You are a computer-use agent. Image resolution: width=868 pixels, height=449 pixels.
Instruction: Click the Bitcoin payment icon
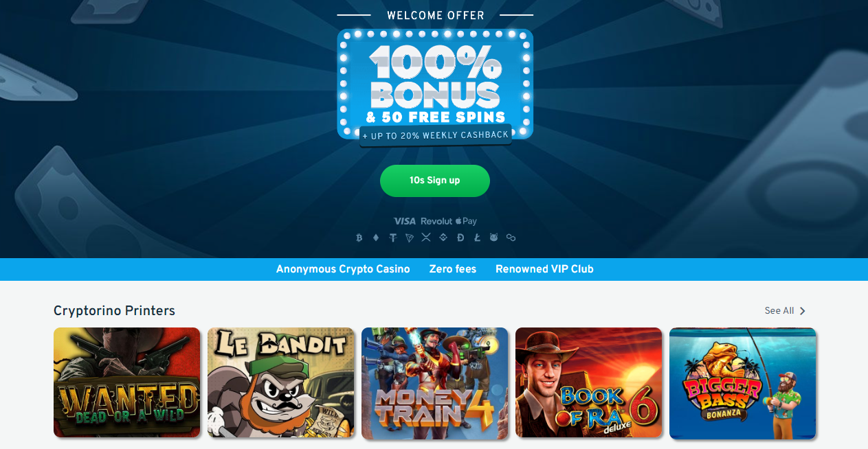point(359,238)
